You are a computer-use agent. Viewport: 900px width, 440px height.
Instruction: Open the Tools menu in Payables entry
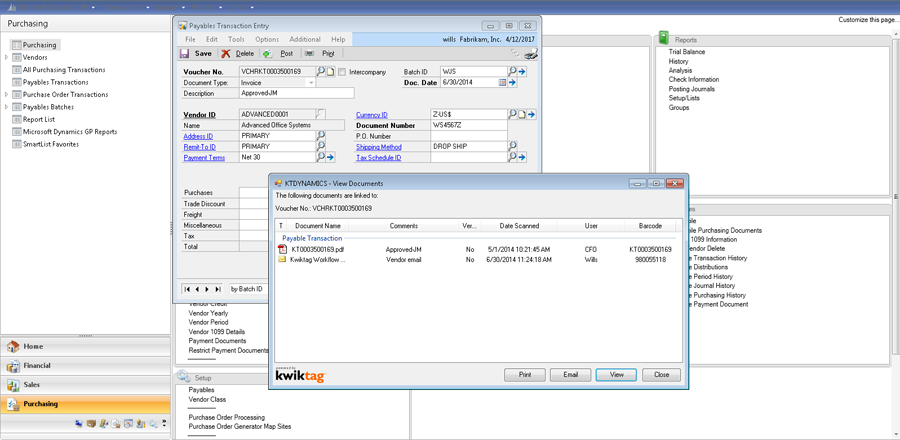pyautogui.click(x=236, y=40)
